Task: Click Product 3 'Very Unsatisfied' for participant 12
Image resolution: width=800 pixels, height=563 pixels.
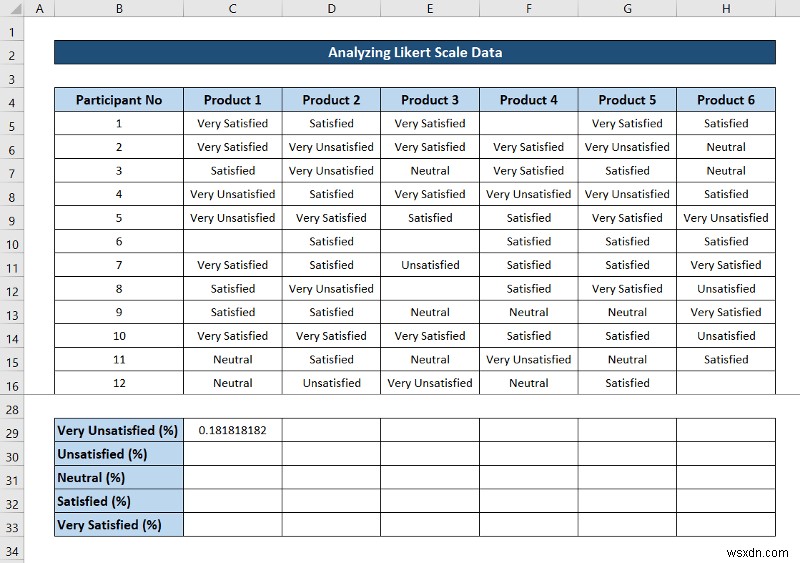Action: (x=430, y=383)
